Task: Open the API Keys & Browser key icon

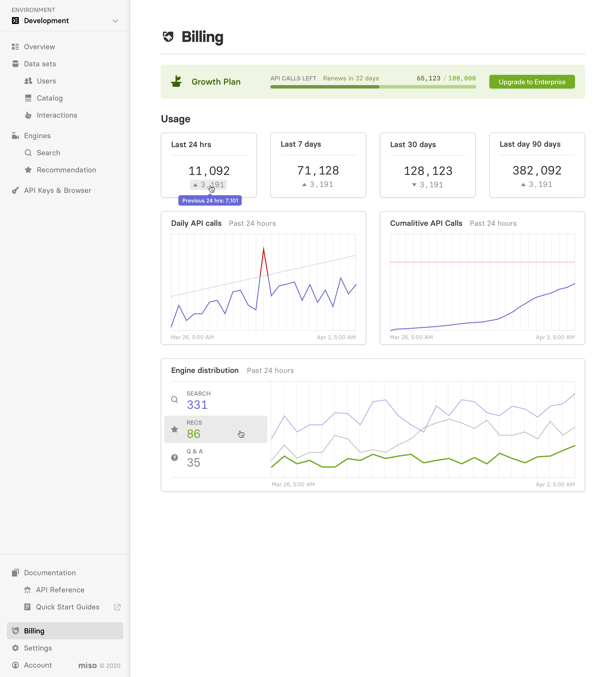Action: click(x=15, y=190)
